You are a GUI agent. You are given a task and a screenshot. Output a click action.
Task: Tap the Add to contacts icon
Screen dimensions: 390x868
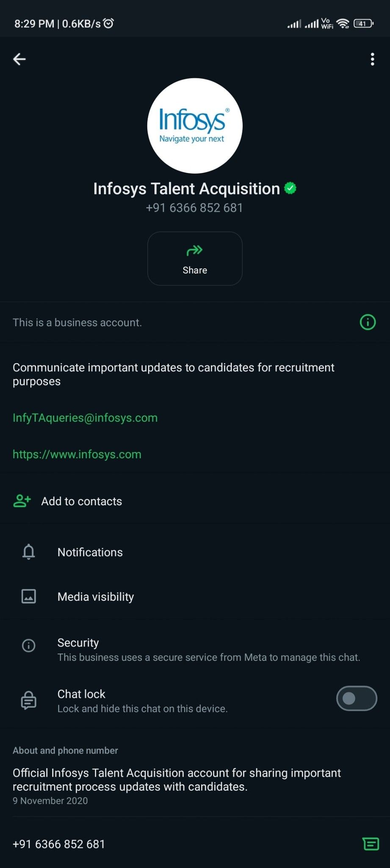pyautogui.click(x=22, y=501)
